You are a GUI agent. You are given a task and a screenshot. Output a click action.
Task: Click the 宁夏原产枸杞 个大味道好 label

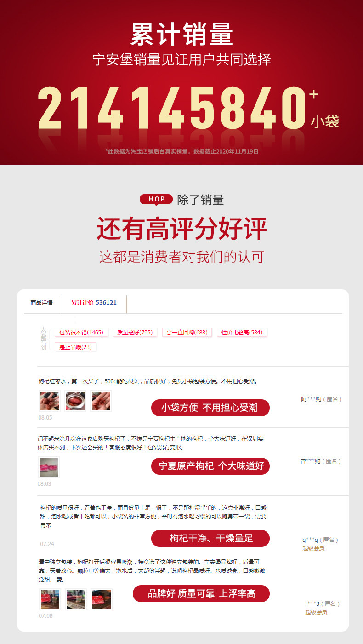pyautogui.click(x=210, y=466)
